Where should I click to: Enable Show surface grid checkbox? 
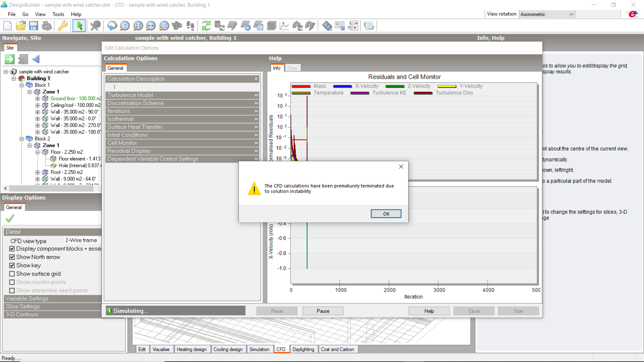[x=12, y=274]
